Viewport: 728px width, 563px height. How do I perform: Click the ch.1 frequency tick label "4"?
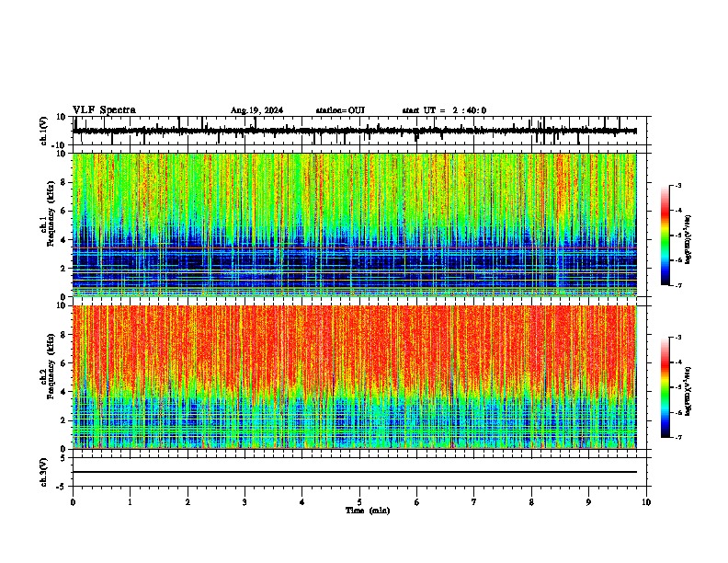pos(64,240)
